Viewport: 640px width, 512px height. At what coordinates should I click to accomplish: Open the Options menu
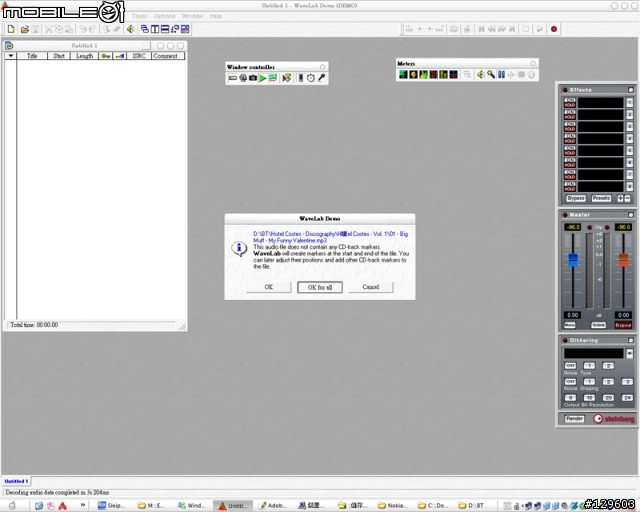click(x=164, y=16)
